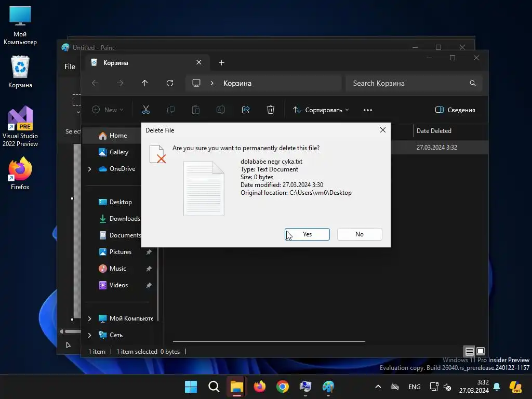Click the Delete trash toolbar icon

coord(270,110)
